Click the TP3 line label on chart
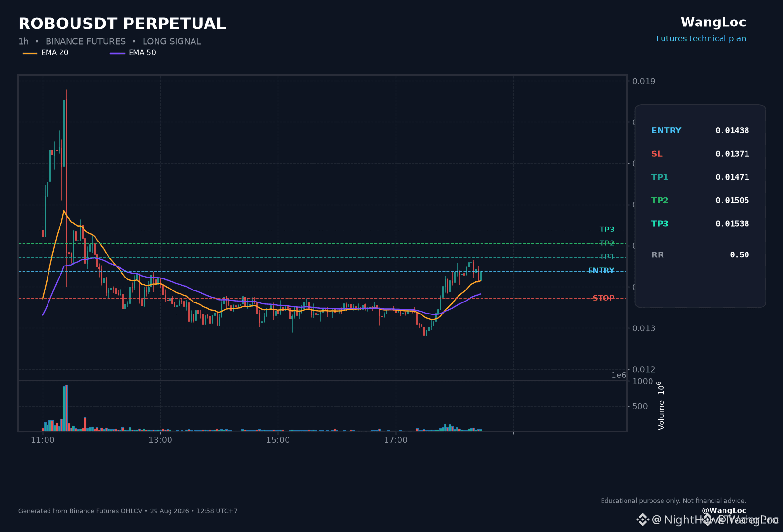Viewport: 783px width, 532px height. pos(607,230)
